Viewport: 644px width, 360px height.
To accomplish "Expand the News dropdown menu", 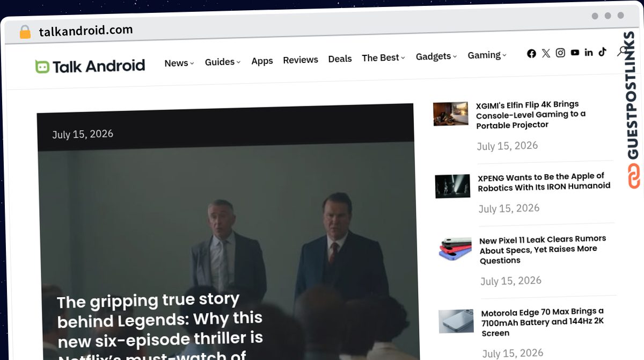I will click(x=179, y=63).
